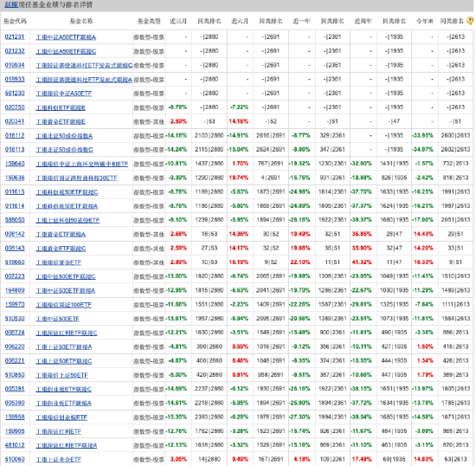Click the 近一年 column header
This screenshot has height=466, width=476.
[x=301, y=21]
